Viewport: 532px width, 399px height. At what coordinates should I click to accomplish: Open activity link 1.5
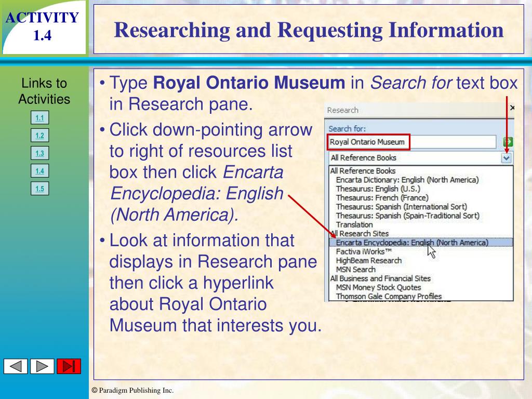[x=39, y=189]
